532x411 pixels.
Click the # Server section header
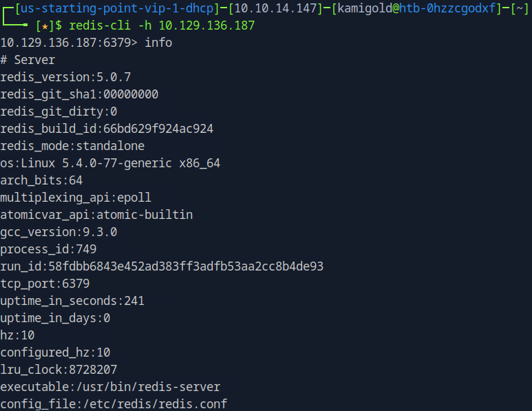click(x=28, y=60)
